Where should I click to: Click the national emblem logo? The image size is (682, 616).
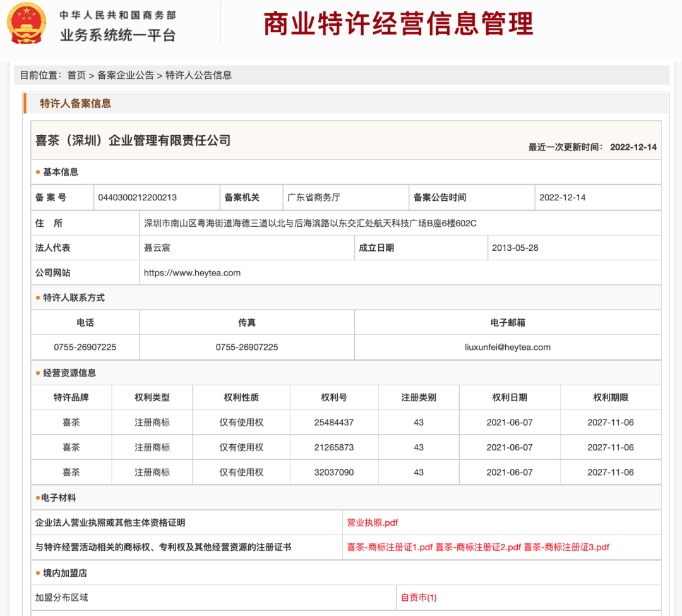[27, 24]
